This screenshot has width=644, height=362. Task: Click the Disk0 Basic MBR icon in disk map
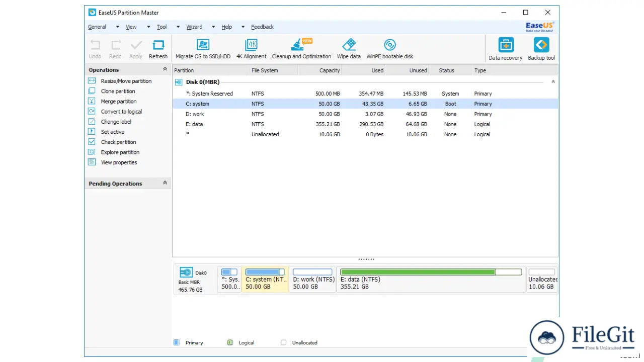tap(186, 273)
